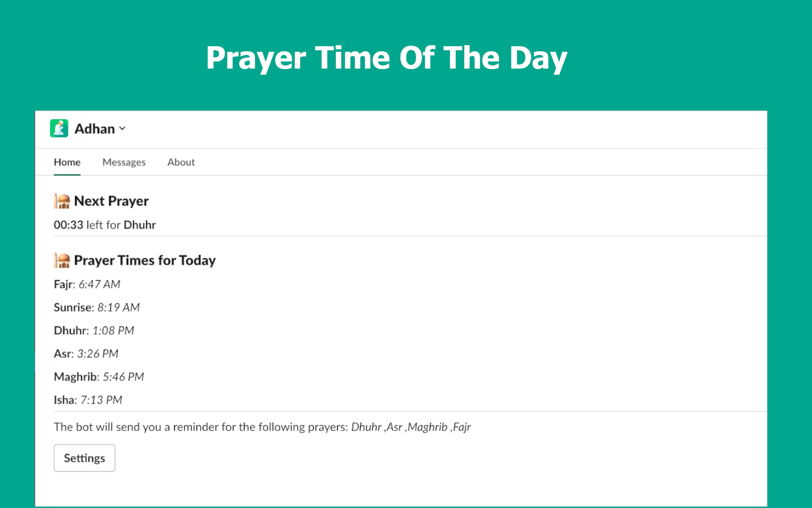This screenshot has height=508, width=812.
Task: Switch to the Home tab
Action: [x=67, y=162]
